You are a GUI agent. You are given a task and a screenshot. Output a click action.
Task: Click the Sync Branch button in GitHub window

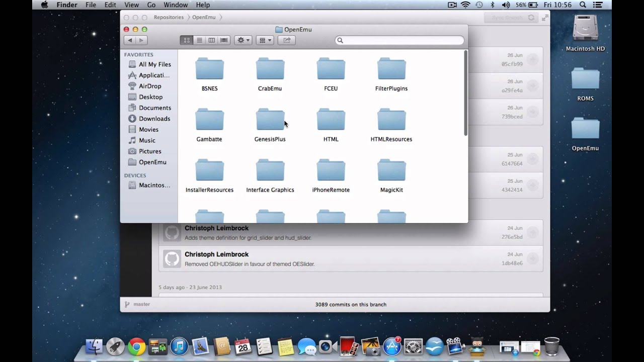click(x=512, y=18)
